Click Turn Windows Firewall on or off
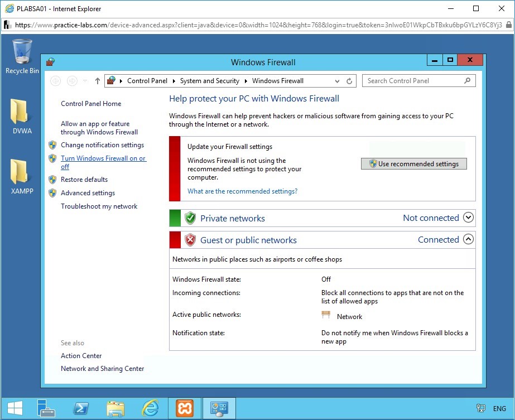Screen dimensions: 515x420 pyautogui.click(x=103, y=162)
